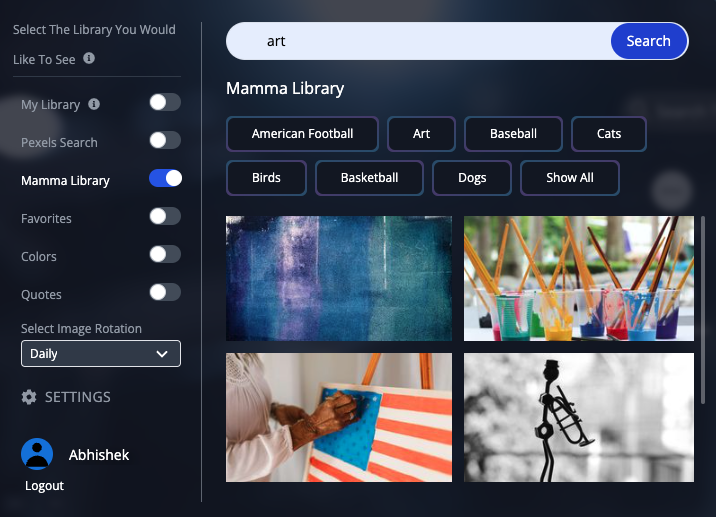Image resolution: width=716 pixels, height=517 pixels.
Task: Open the Daily image rotation dropdown
Action: tap(101, 353)
